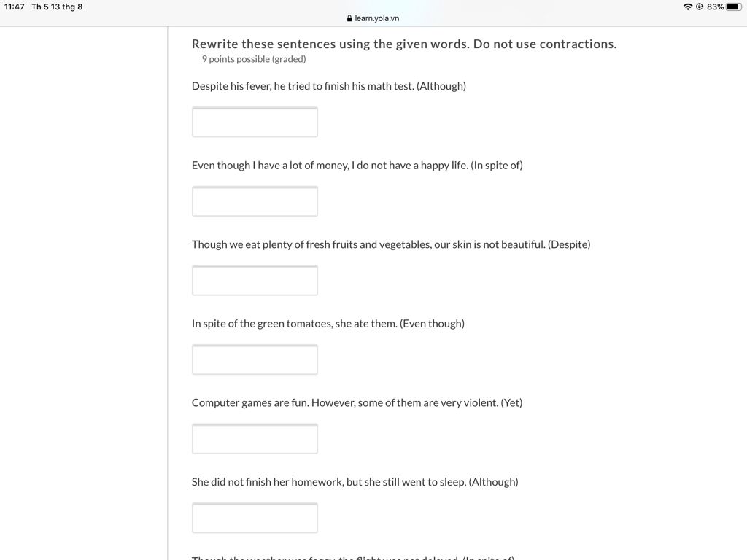747x560 pixels.
Task: Tap the Wi-Fi status icon
Action: 687,7
